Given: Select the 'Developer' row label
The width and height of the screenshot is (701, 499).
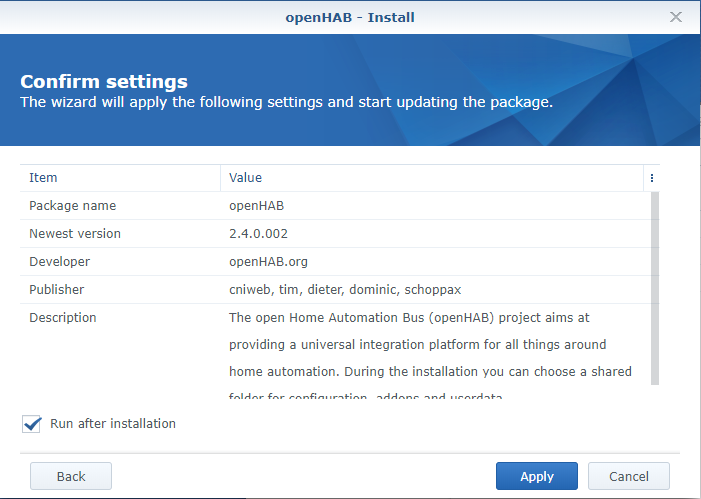Looking at the screenshot, I should [x=59, y=262].
